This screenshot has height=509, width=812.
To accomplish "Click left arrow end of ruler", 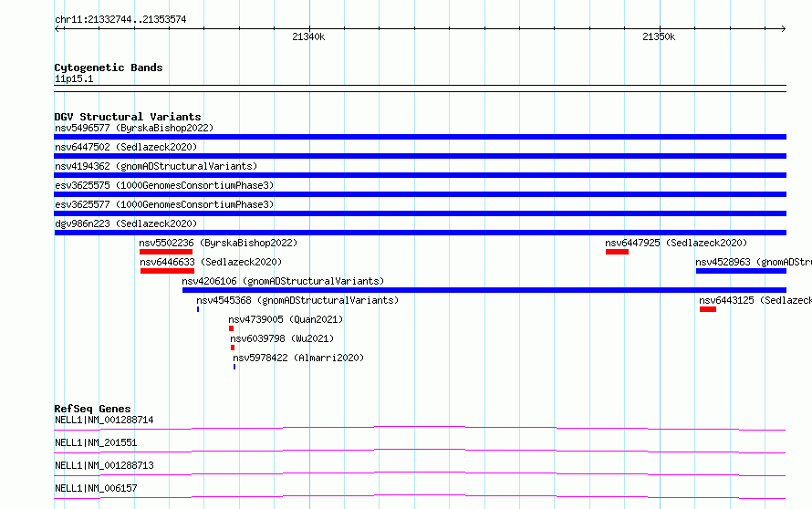I will (57, 28).
